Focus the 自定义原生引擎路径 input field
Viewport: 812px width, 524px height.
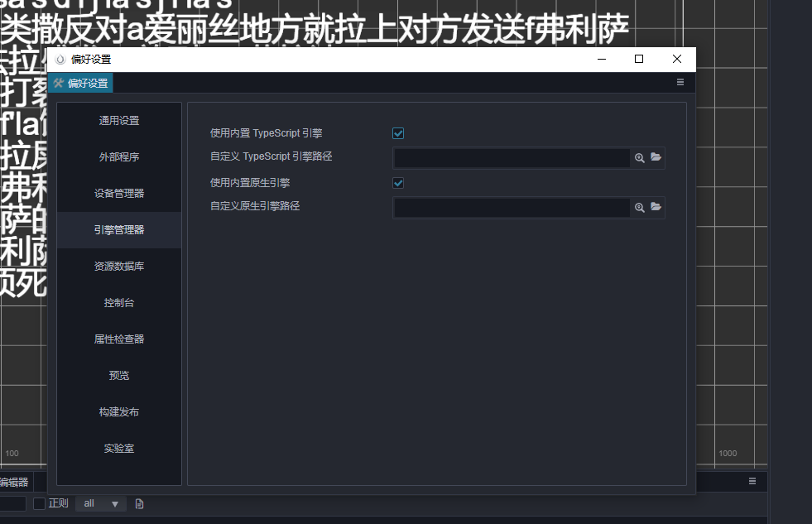pos(512,208)
